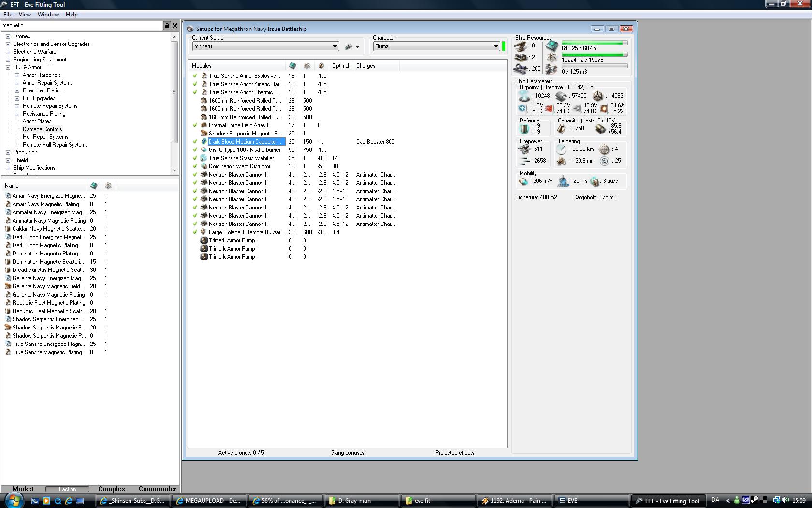
Task: Toggle Internal Force Field Array I state
Action: pos(195,125)
